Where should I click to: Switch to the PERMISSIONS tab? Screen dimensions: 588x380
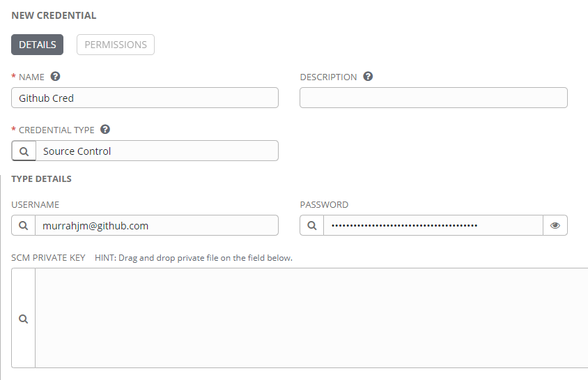116,45
